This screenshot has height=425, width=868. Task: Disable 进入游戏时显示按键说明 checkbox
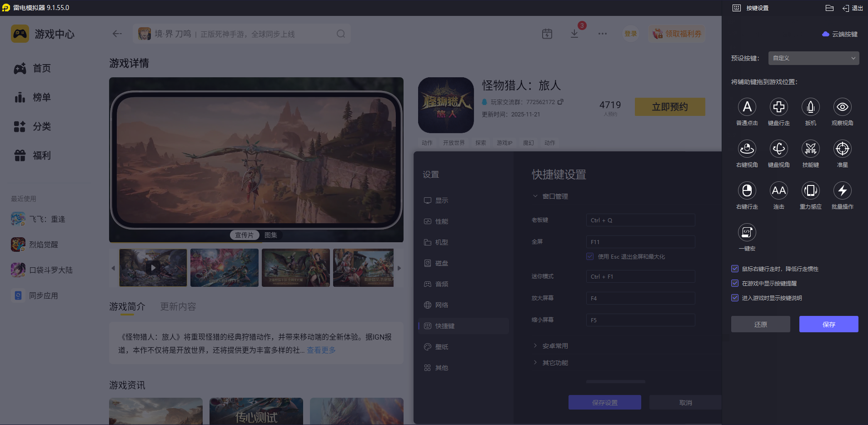click(x=735, y=298)
